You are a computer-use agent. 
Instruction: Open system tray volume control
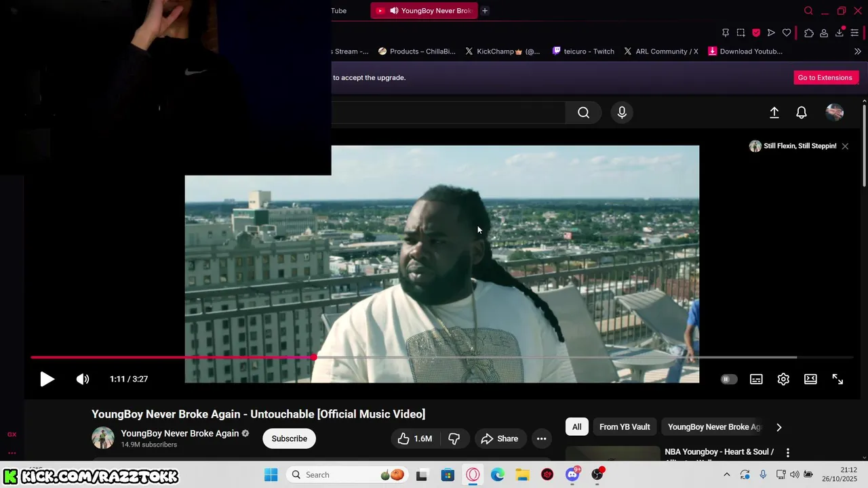pos(794,474)
